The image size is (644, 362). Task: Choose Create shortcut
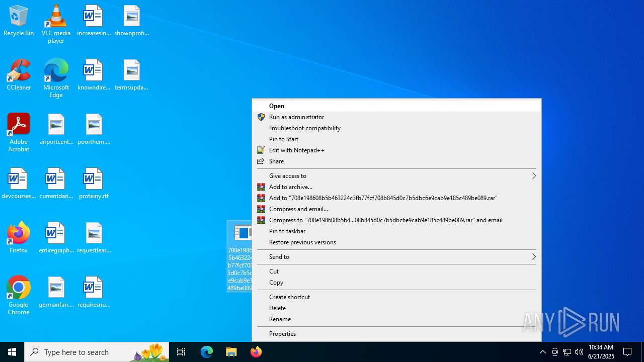396,297
